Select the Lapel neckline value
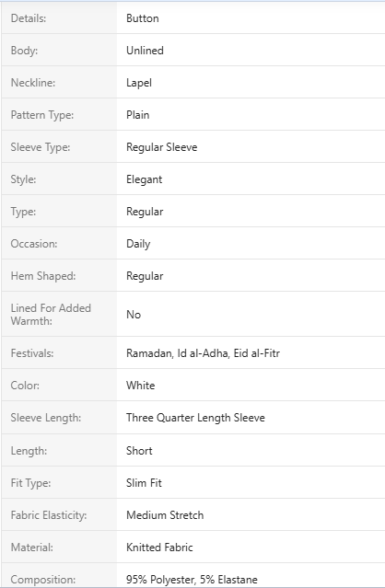 139,83
